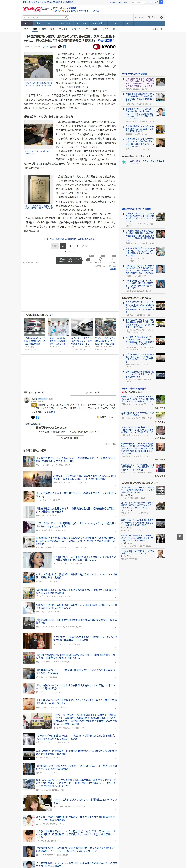186x868 pixels.
Task: Open the スポーツ category sub-tab
Action: pos(76,29)
